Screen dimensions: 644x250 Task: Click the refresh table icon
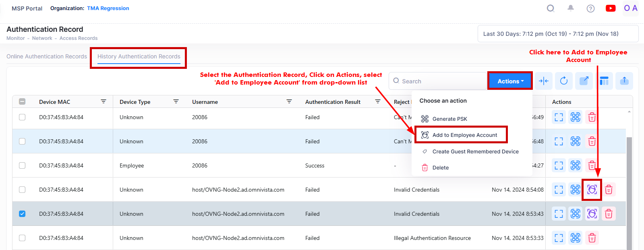coord(564,81)
